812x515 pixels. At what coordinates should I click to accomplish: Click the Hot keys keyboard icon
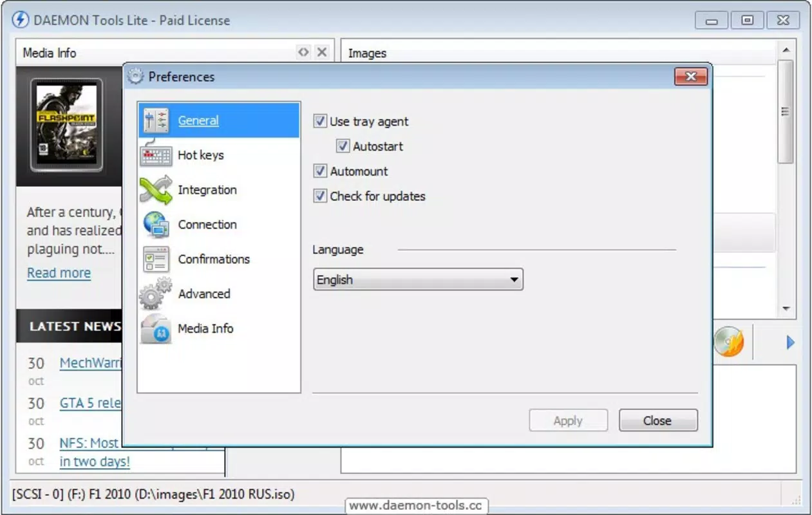pyautogui.click(x=156, y=154)
